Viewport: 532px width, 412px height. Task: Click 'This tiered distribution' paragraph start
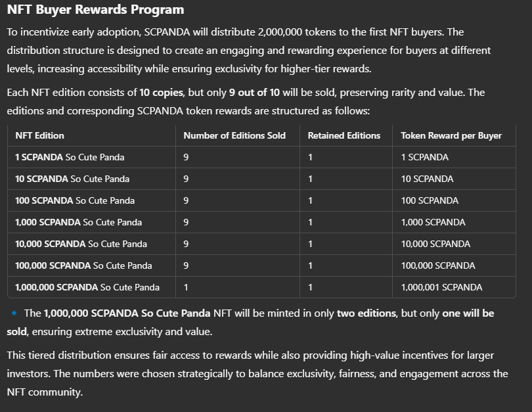[59, 355]
